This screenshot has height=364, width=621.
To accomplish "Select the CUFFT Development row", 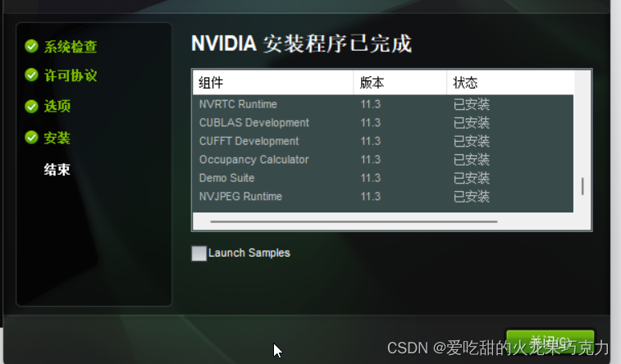I will click(x=383, y=141).
